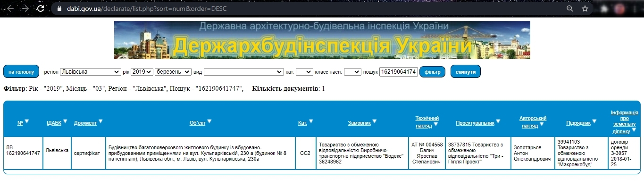644x188 pixels.
Task: Click the browser forward arrow
Action: pos(25,9)
